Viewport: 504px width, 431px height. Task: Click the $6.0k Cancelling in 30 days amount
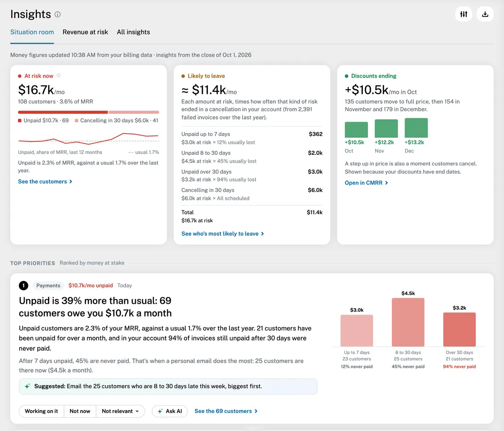315,190
